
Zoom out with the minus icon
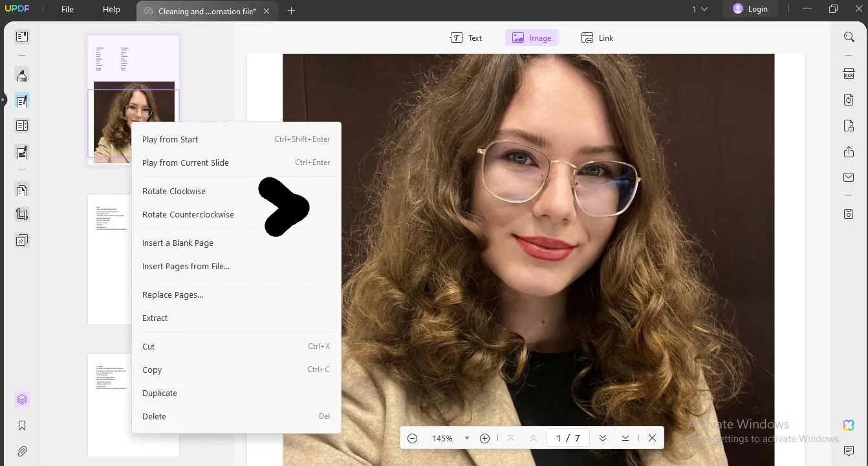tap(412, 438)
